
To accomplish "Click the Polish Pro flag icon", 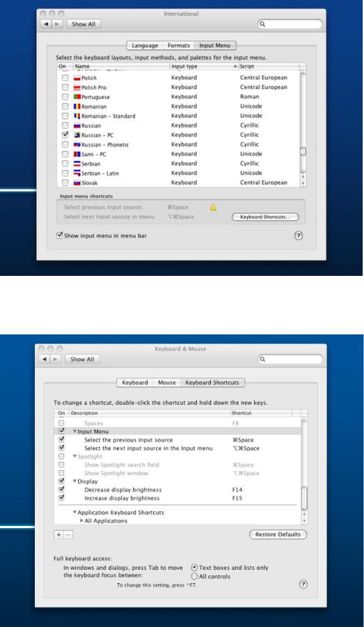I will click(x=77, y=88).
